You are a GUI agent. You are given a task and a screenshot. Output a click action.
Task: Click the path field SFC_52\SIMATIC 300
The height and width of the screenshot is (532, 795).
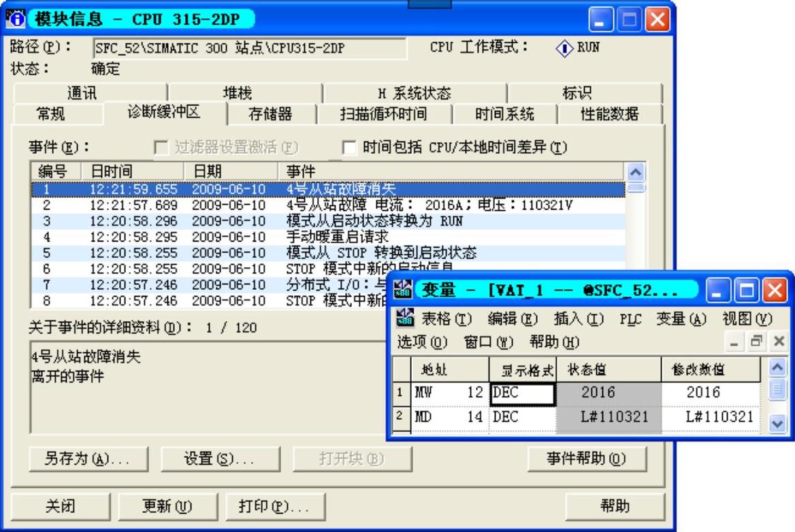point(249,48)
